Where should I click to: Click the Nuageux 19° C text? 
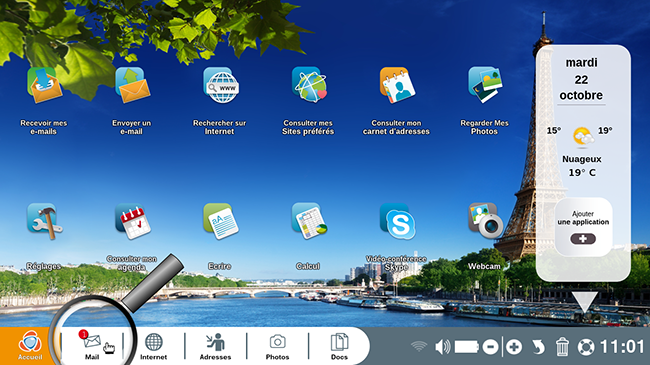click(582, 166)
